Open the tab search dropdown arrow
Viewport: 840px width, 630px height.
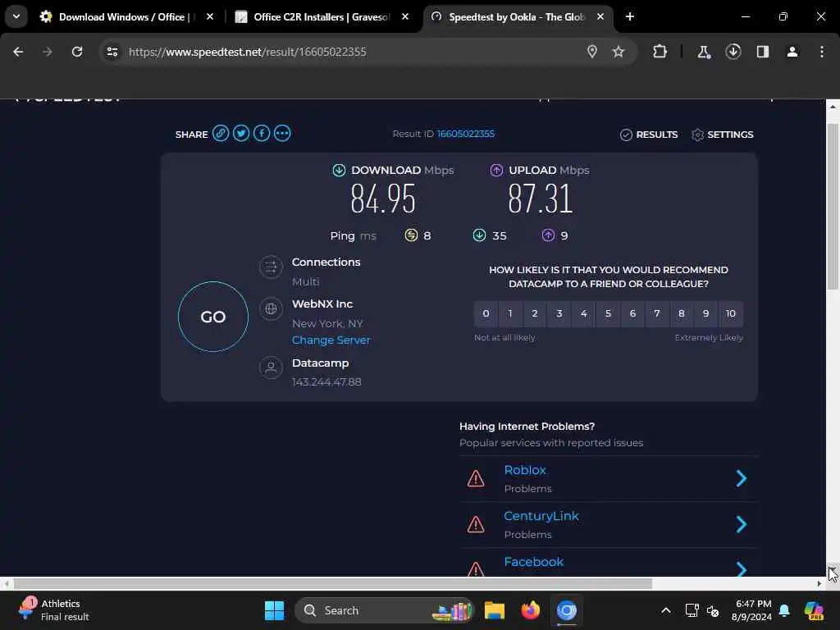click(16, 16)
